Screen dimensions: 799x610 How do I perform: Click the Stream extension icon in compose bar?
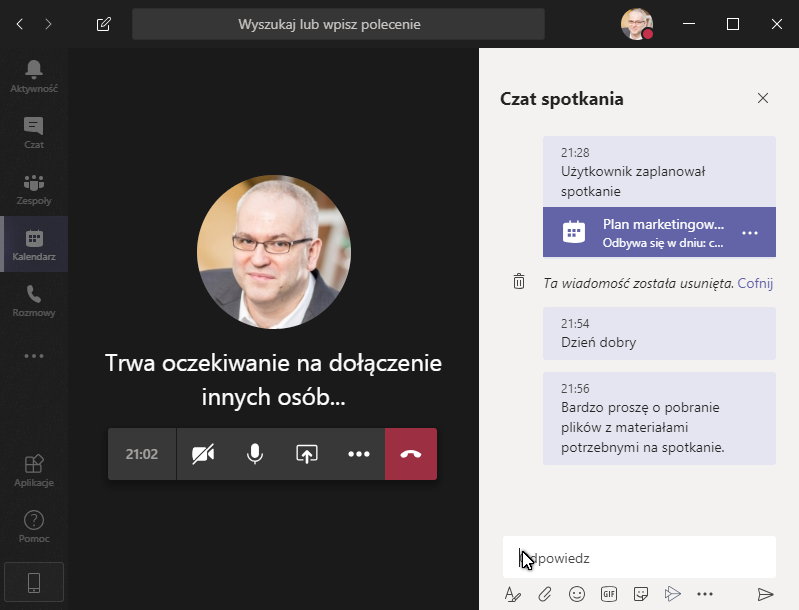click(x=673, y=594)
